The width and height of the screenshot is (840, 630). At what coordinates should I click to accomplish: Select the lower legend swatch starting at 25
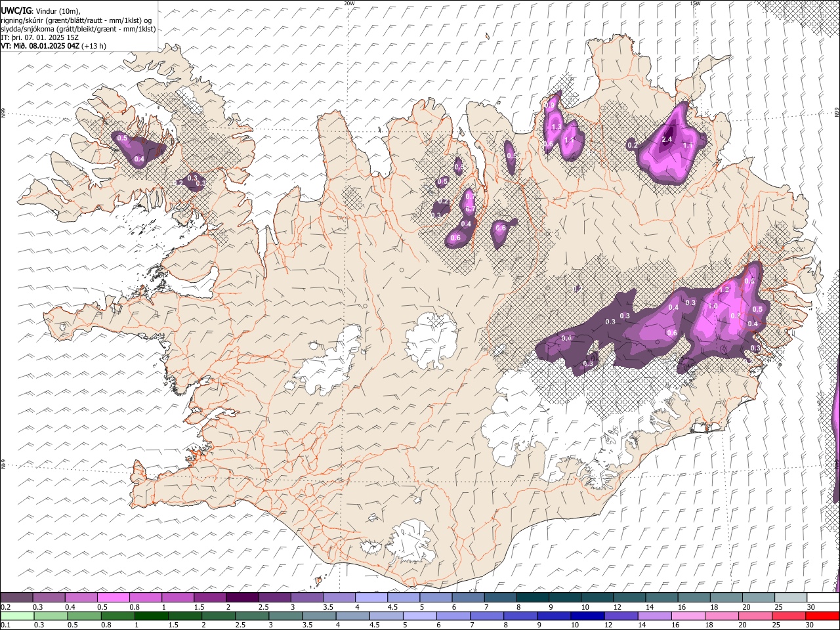point(788,616)
